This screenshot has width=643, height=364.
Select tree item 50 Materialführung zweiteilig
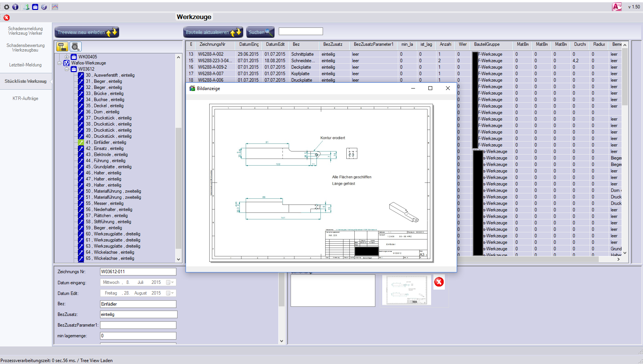113,191
